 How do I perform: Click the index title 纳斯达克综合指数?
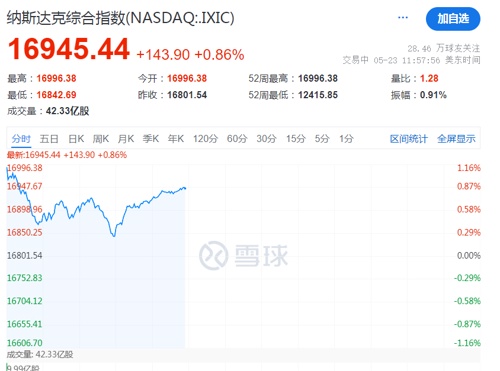tap(66, 18)
